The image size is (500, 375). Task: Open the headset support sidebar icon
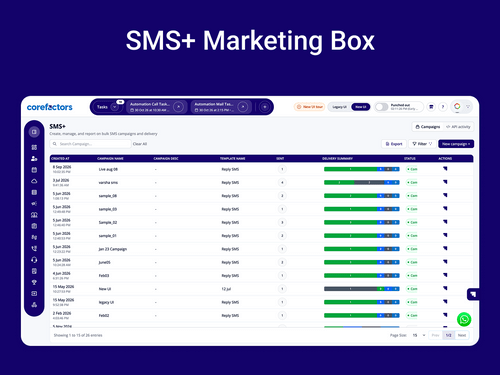[x=34, y=260]
